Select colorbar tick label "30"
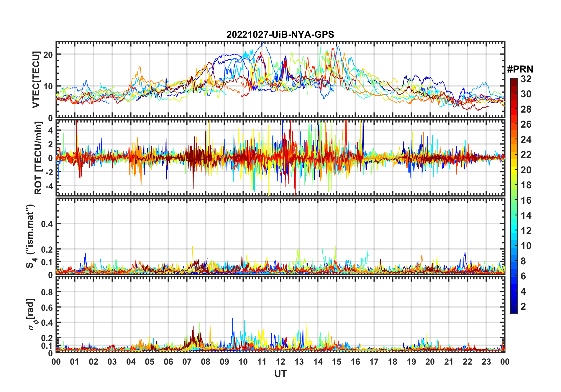The width and height of the screenshot is (561, 392). (x=526, y=94)
